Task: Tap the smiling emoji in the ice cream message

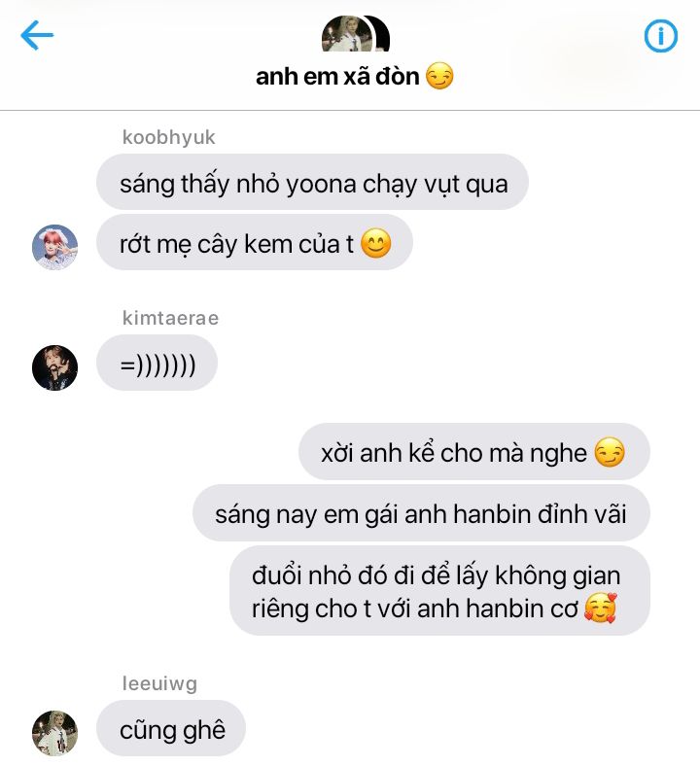Action: pos(376,243)
